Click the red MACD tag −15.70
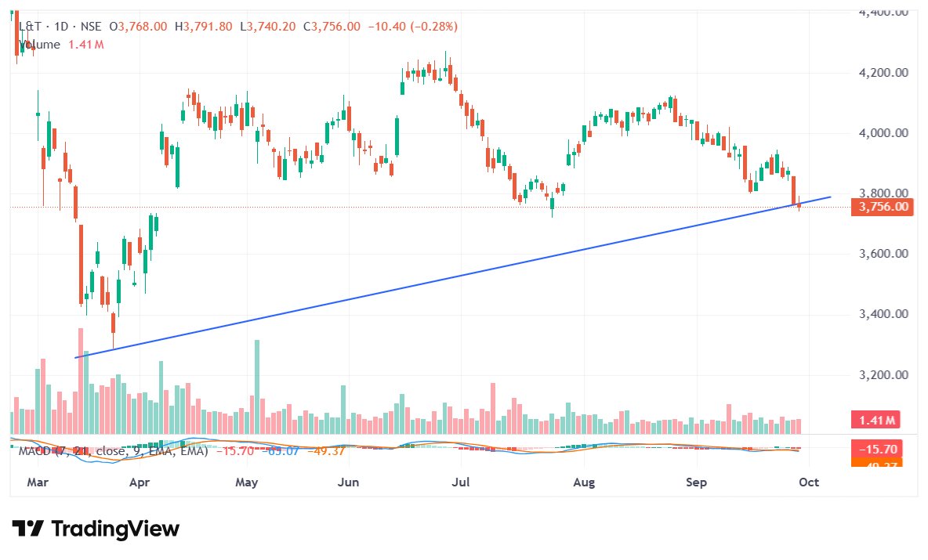The width and height of the screenshot is (928, 560). coord(876,449)
